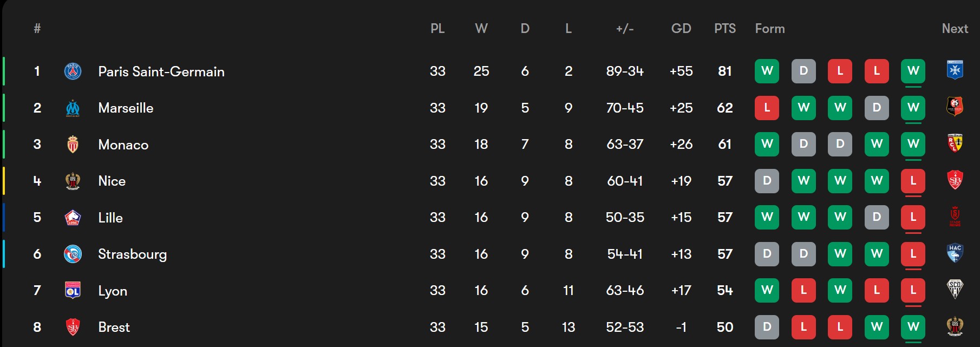Viewport: 980px width, 347px height.
Task: Select the Lille team badge icon
Action: (x=73, y=218)
